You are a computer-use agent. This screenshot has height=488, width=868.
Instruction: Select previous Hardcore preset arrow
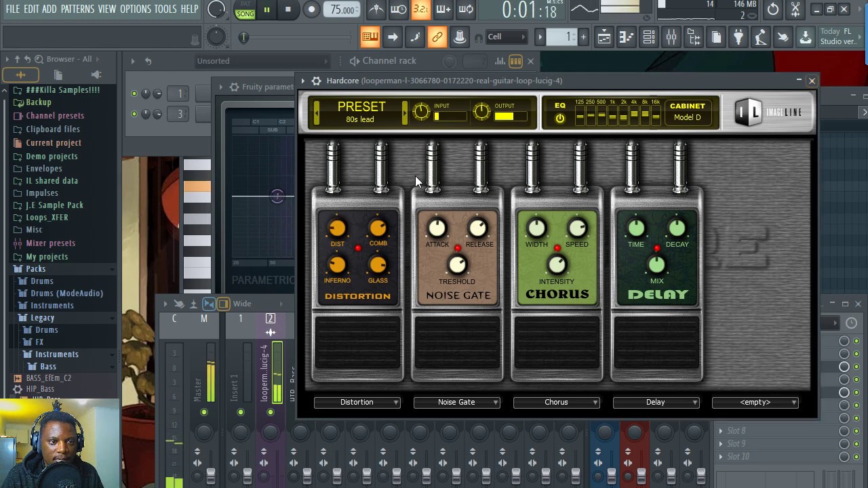point(316,113)
